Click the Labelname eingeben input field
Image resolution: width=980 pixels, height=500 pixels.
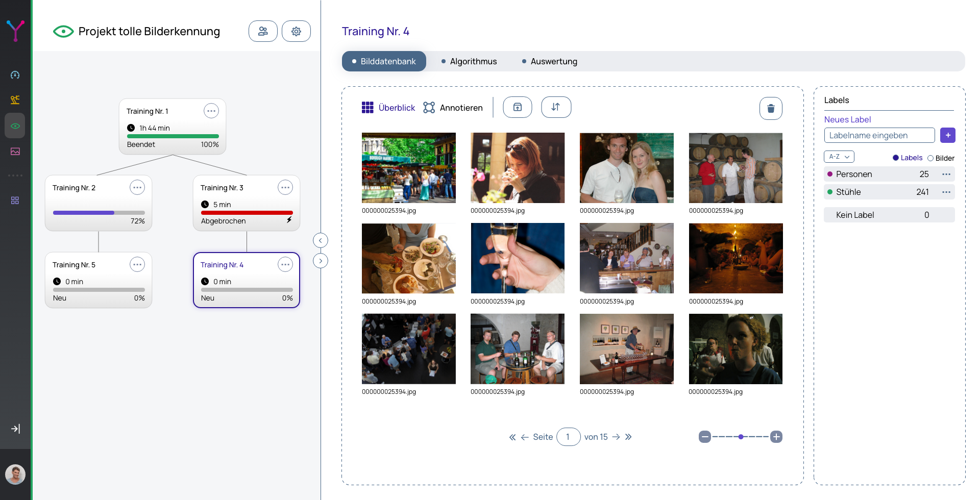(x=879, y=135)
